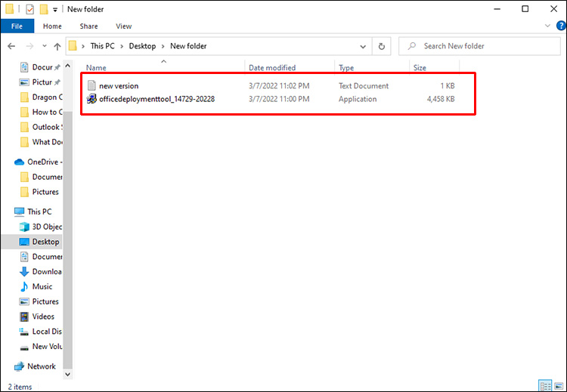Open Local Disk drive icon in sidebar
Screen dimensions: 567x392
click(24, 332)
